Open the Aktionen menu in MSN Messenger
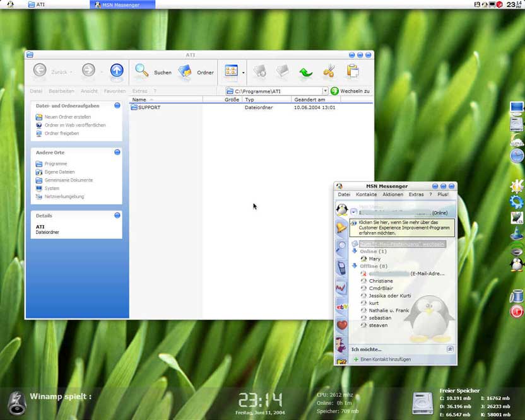 click(392, 194)
